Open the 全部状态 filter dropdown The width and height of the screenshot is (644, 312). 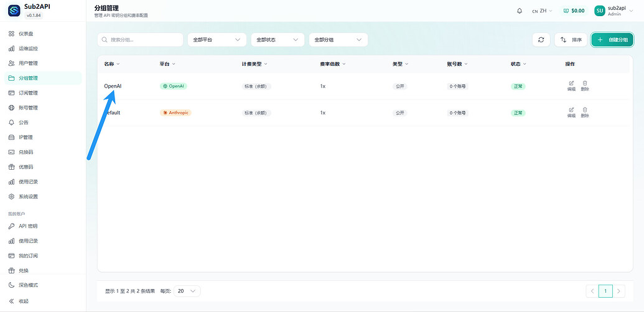(278, 40)
